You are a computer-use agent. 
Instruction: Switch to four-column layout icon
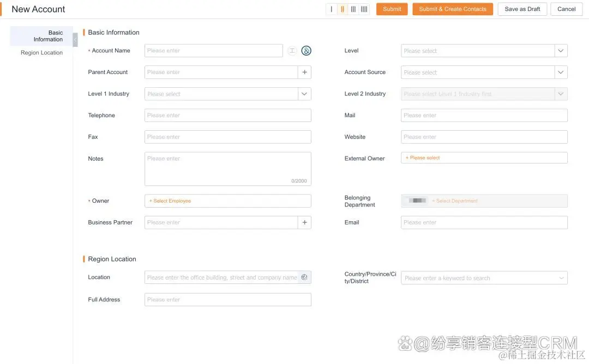coord(364,9)
